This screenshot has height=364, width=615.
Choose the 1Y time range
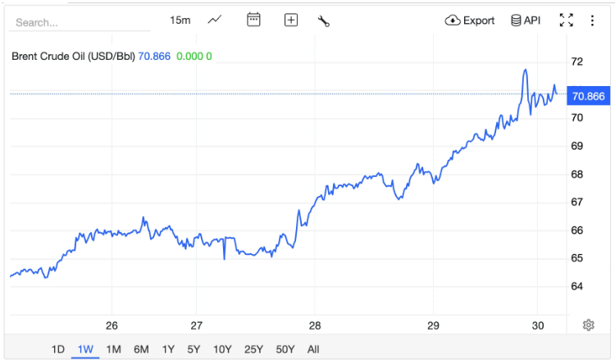(168, 349)
